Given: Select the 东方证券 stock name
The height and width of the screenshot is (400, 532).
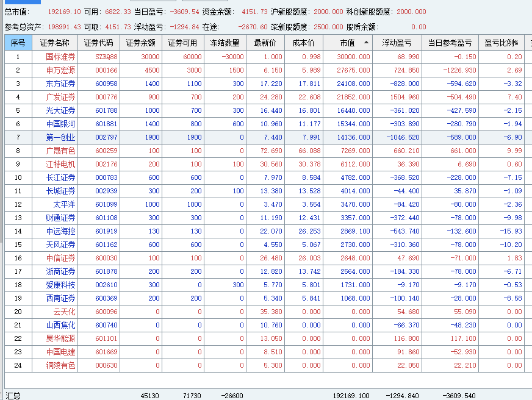Looking at the screenshot, I should tap(60, 84).
